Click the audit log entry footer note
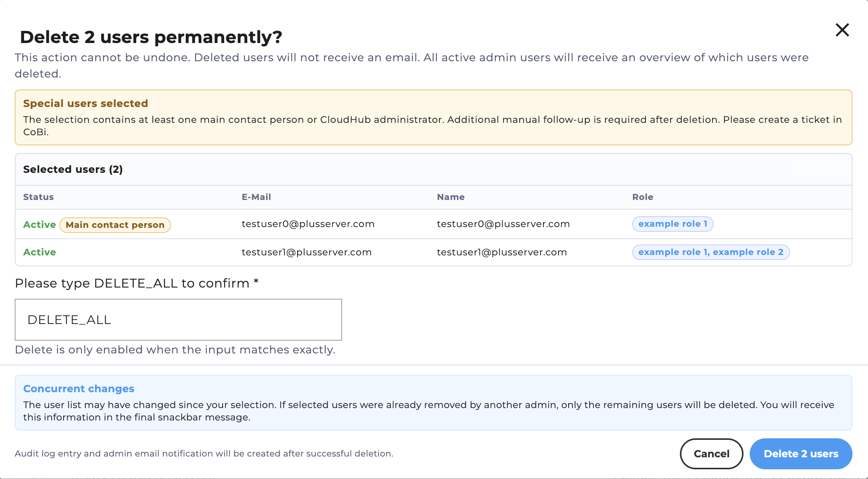 (204, 453)
